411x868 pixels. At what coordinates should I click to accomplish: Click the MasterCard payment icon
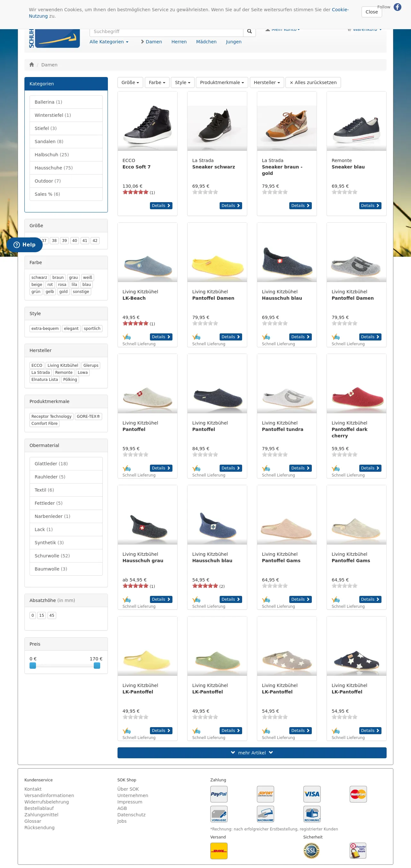pyautogui.click(x=358, y=794)
